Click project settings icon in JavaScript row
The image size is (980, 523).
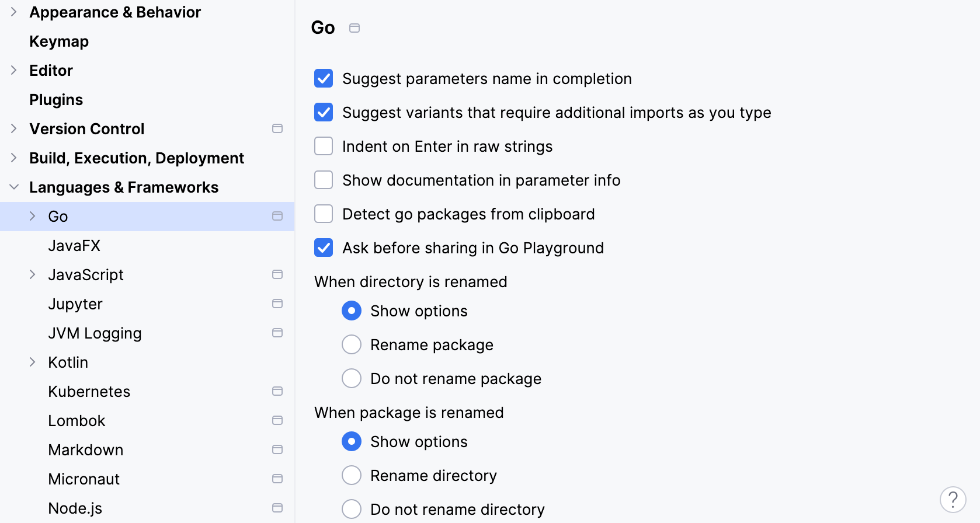277,274
